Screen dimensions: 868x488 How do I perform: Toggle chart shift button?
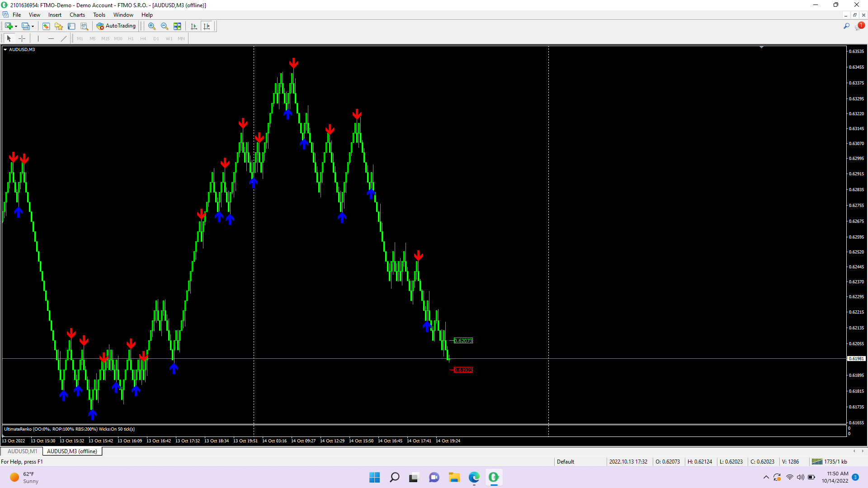207,26
